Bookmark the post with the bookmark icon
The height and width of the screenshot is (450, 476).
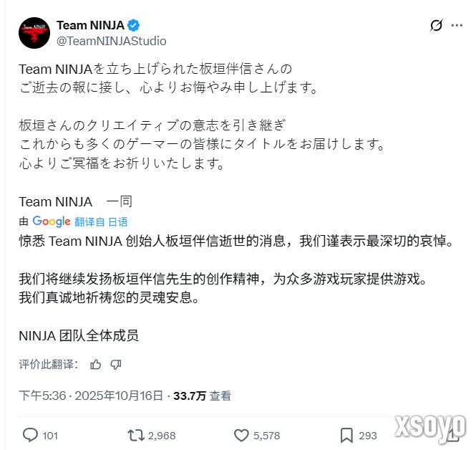(x=346, y=436)
